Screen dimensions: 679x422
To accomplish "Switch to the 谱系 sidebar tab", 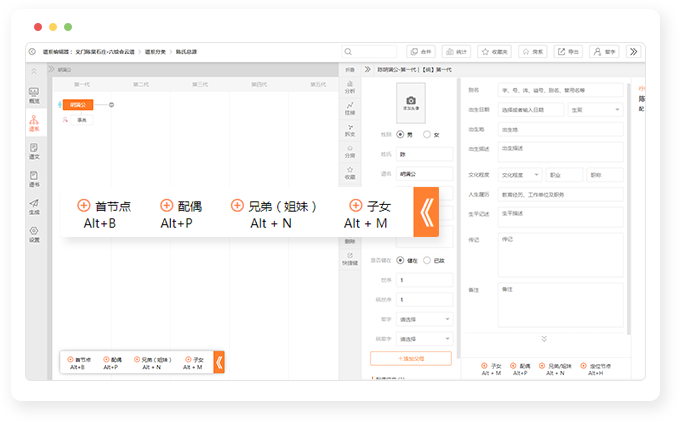I will [x=35, y=123].
